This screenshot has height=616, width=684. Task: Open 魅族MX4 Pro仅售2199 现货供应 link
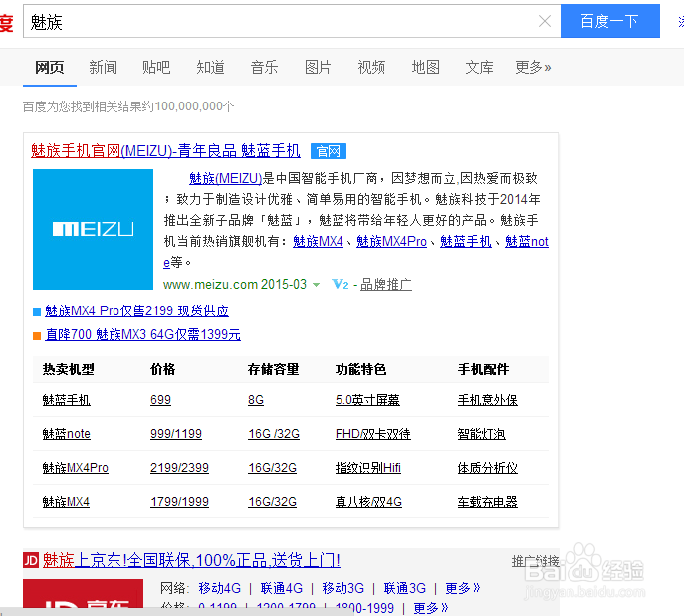(136, 310)
